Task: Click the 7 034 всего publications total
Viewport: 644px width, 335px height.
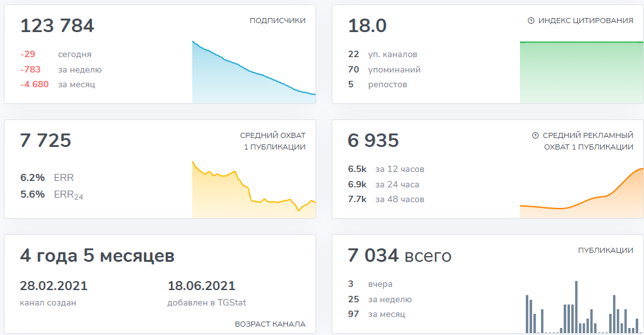Action: click(400, 255)
